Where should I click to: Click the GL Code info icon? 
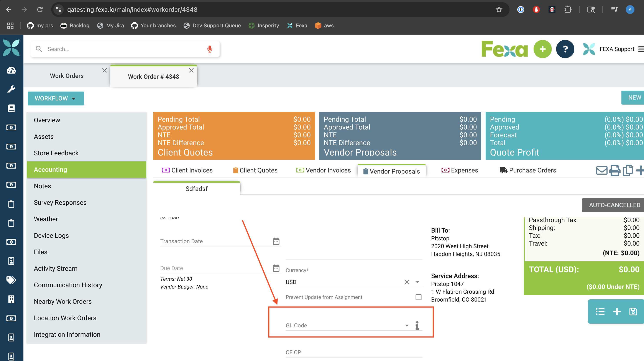[x=417, y=325]
